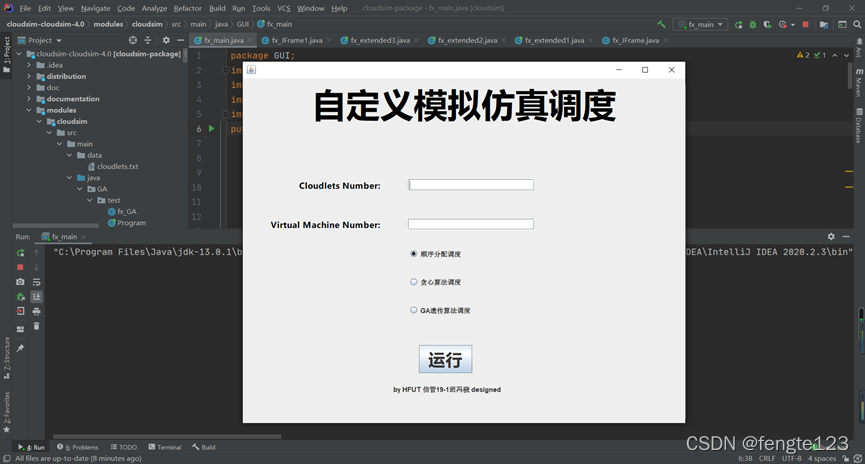Click the 运行 button in dialog
The height and width of the screenshot is (464, 865).
tap(445, 359)
